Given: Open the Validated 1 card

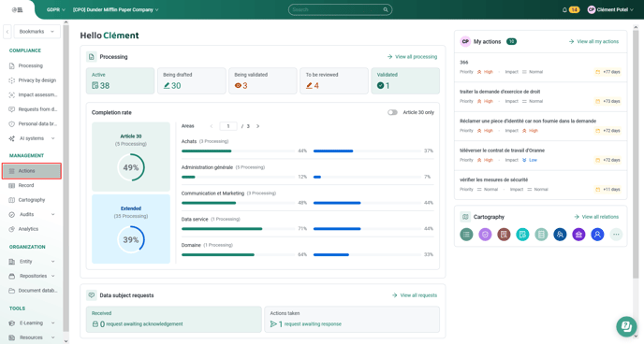Looking at the screenshot, I should (405, 80).
